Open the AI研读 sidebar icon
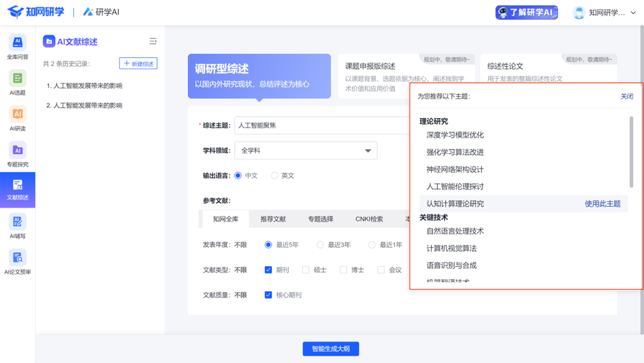 (18, 119)
